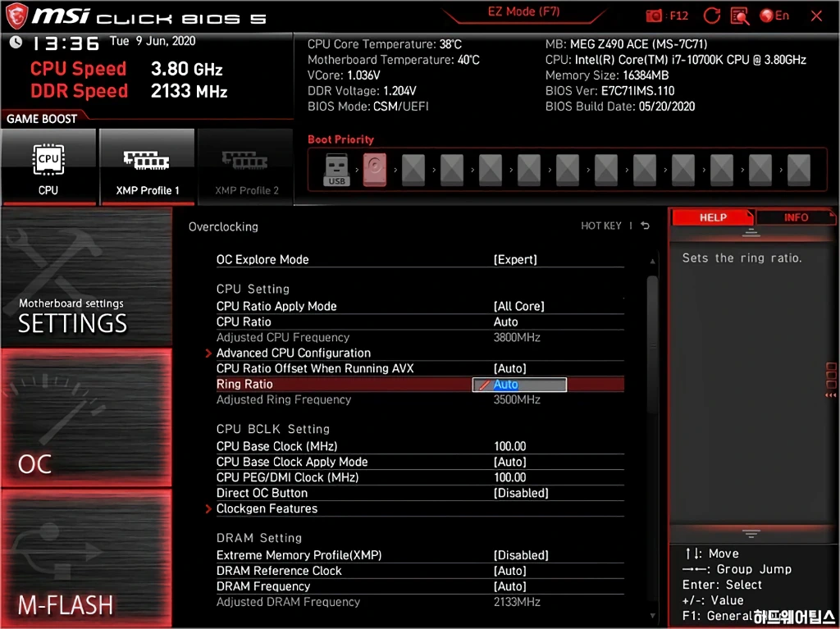Click the Adjusted CPU Frequency 3800MHz value
The height and width of the screenshot is (629, 840).
[517, 337]
